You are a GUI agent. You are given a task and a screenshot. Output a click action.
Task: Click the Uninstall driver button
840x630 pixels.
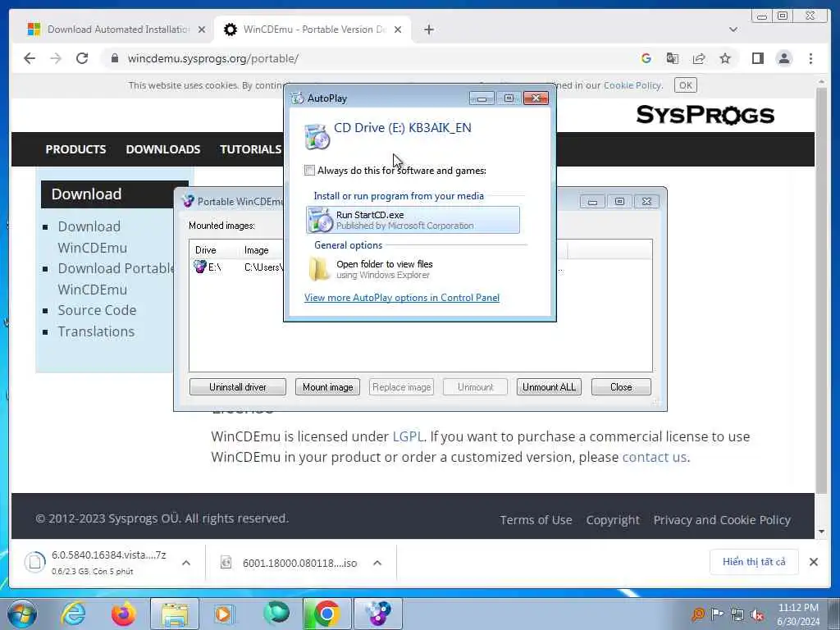point(237,387)
